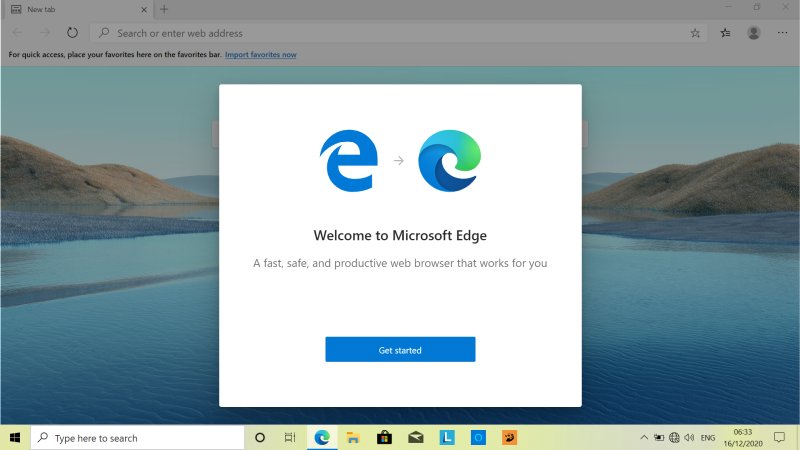The image size is (800, 450).
Task: Close the New tab tab
Action: [x=144, y=9]
